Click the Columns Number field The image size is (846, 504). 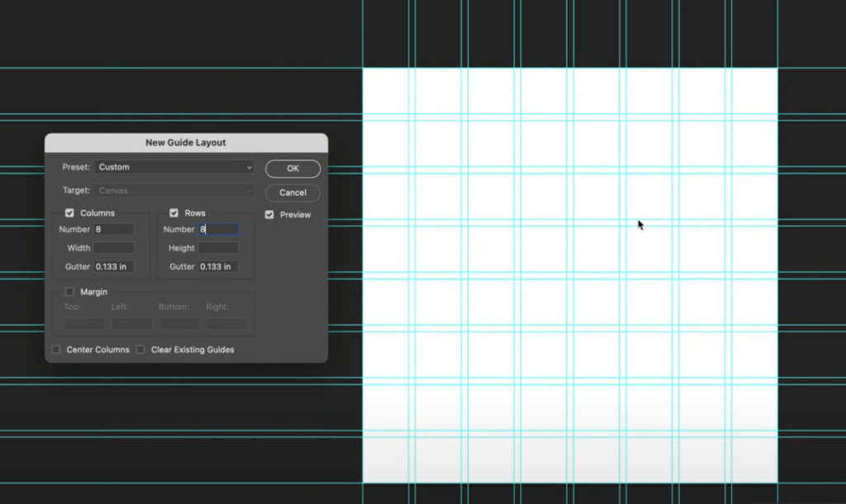click(114, 229)
